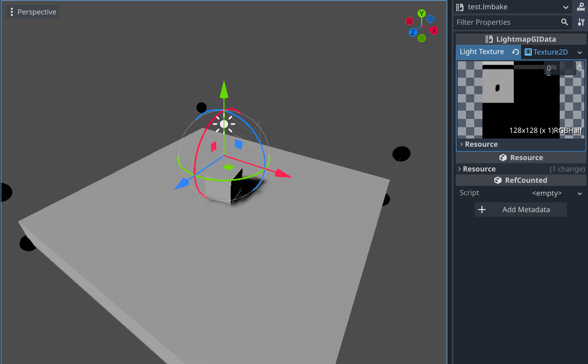Click the RefCounted cube icon
This screenshot has width=588, height=364.
pos(498,180)
